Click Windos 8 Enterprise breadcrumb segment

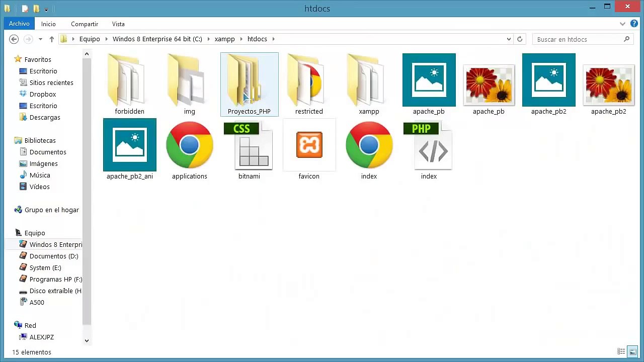(x=157, y=39)
